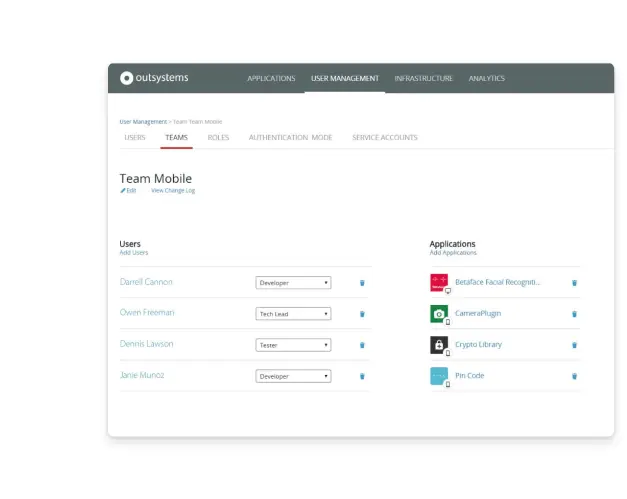This screenshot has width=627, height=499.
Task: Open Owen Freeman user profile
Action: (147, 313)
